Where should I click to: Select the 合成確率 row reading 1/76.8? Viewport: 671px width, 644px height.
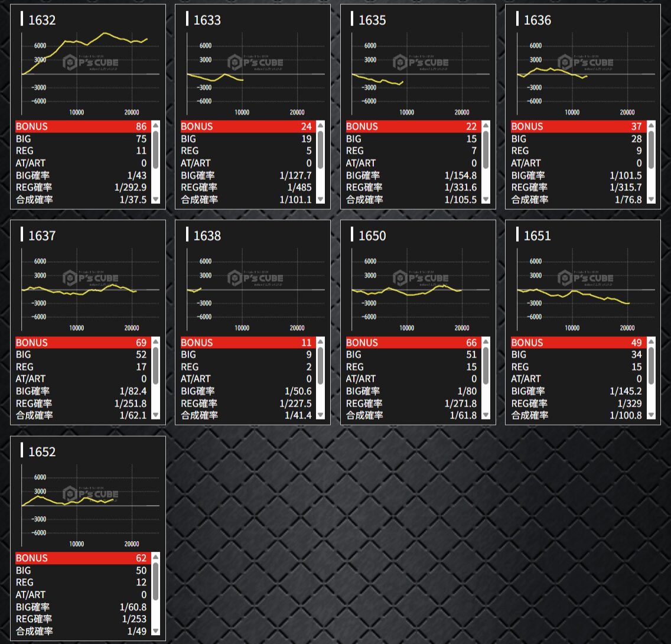click(x=576, y=200)
